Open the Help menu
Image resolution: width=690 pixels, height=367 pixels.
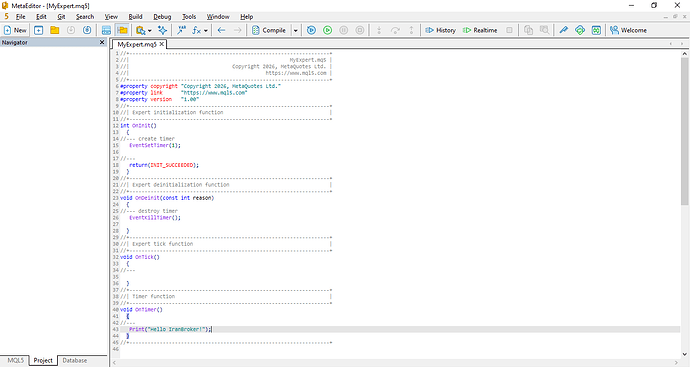click(x=246, y=17)
